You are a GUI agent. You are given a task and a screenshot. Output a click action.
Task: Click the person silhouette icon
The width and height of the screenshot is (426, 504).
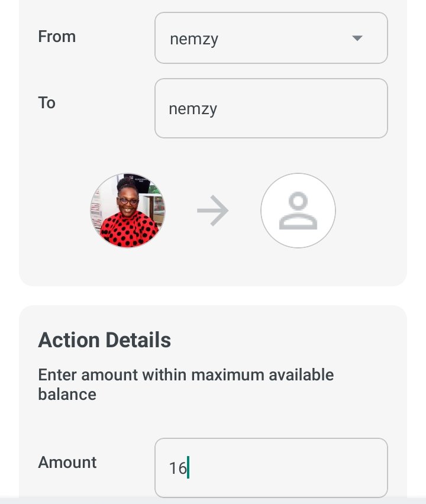(298, 211)
